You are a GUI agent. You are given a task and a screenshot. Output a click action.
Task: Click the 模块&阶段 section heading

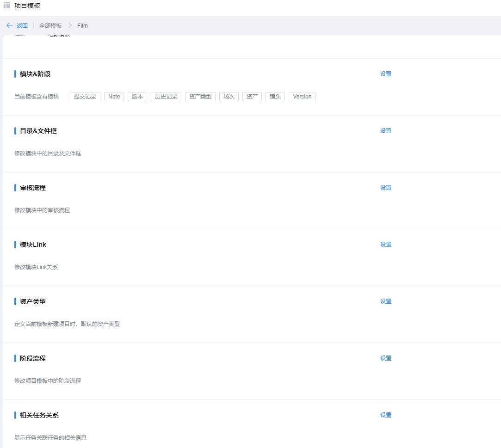[x=35, y=74]
